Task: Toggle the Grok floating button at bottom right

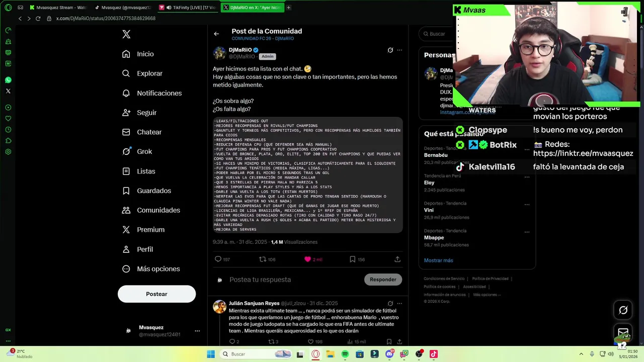Action: (x=623, y=310)
